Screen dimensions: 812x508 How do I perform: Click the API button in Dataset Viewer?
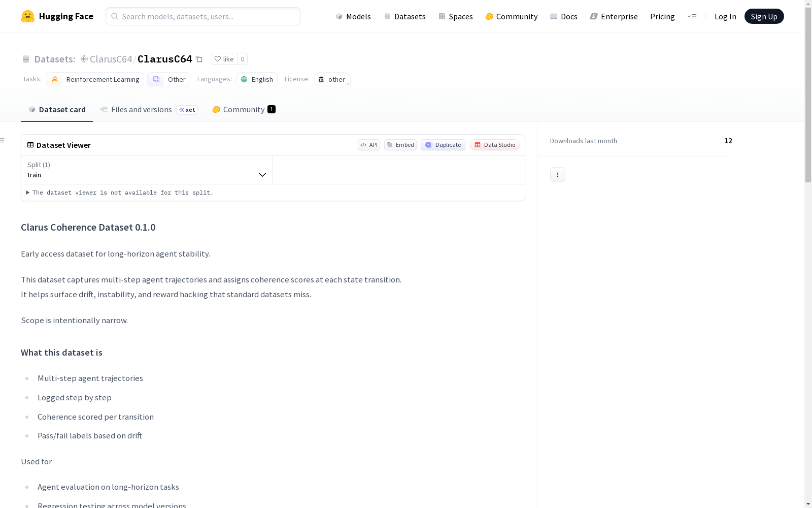tap(369, 145)
